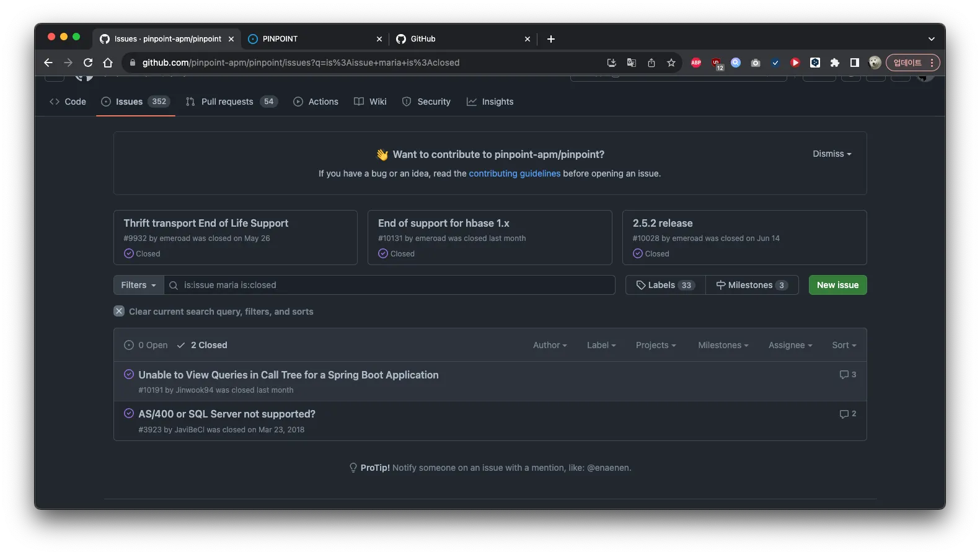The height and width of the screenshot is (555, 980).
Task: Open the Labels 33 button
Action: point(666,285)
